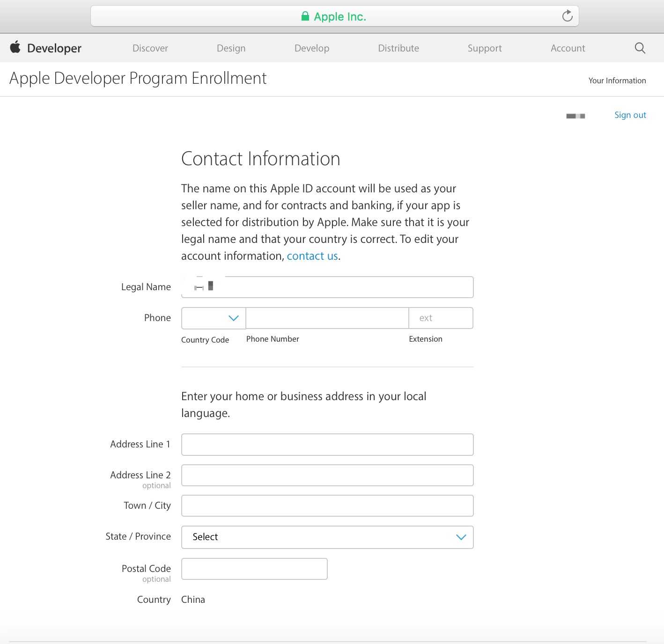The height and width of the screenshot is (644, 664).
Task: Focus the Town / City field
Action: click(327, 506)
